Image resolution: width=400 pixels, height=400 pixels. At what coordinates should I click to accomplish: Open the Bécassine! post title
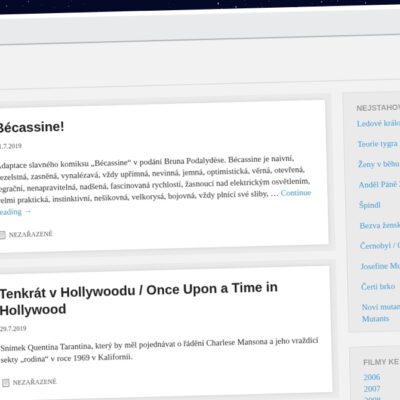[31, 127]
